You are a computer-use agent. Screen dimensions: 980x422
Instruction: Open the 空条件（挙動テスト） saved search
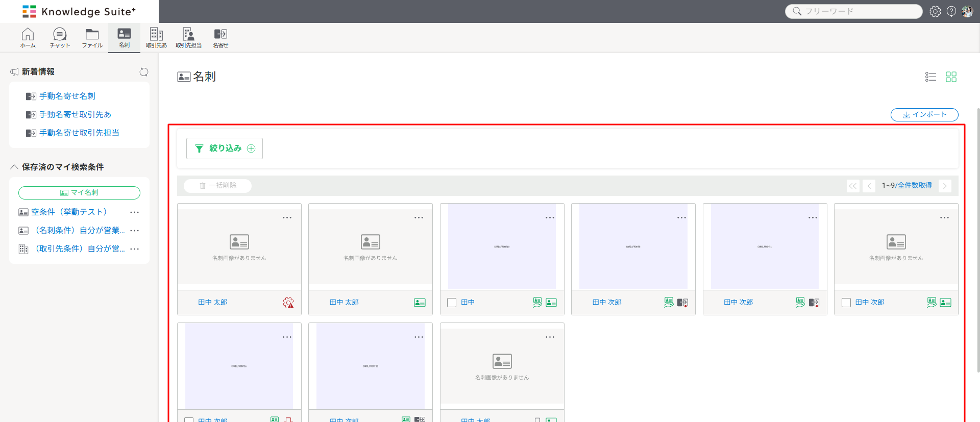coord(69,212)
